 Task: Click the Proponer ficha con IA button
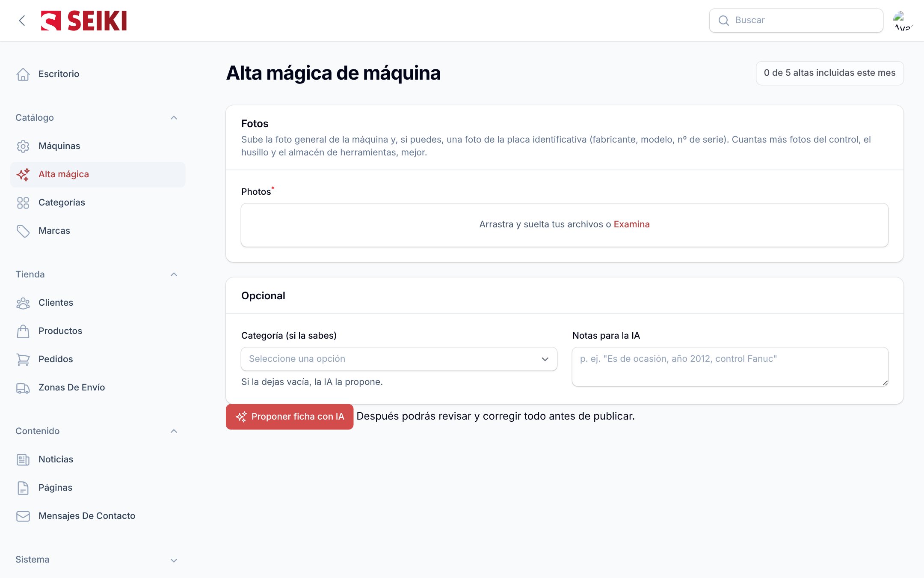290,417
